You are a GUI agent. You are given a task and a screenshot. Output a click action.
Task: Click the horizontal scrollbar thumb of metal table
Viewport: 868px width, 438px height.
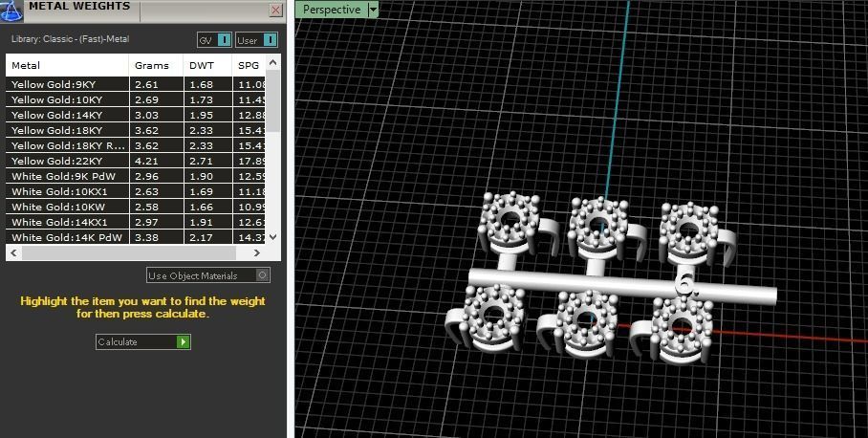[129, 252]
